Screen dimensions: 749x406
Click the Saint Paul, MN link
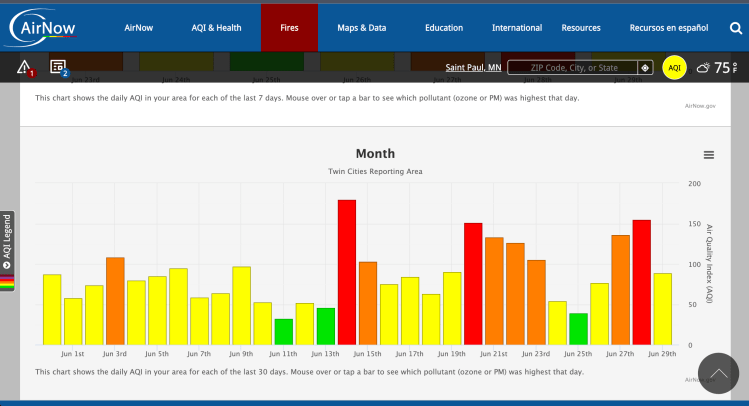tap(473, 68)
